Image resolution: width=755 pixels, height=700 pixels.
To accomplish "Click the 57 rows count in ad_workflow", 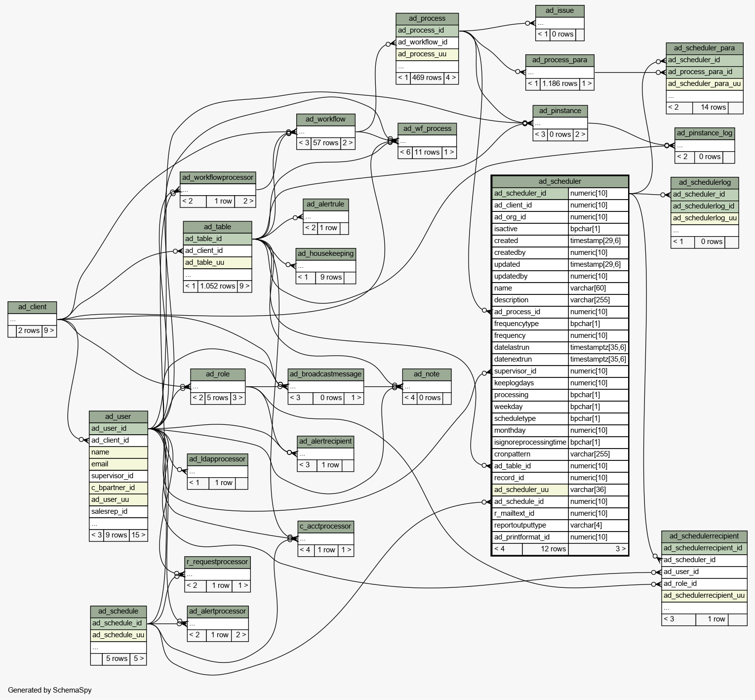I will coord(326,143).
